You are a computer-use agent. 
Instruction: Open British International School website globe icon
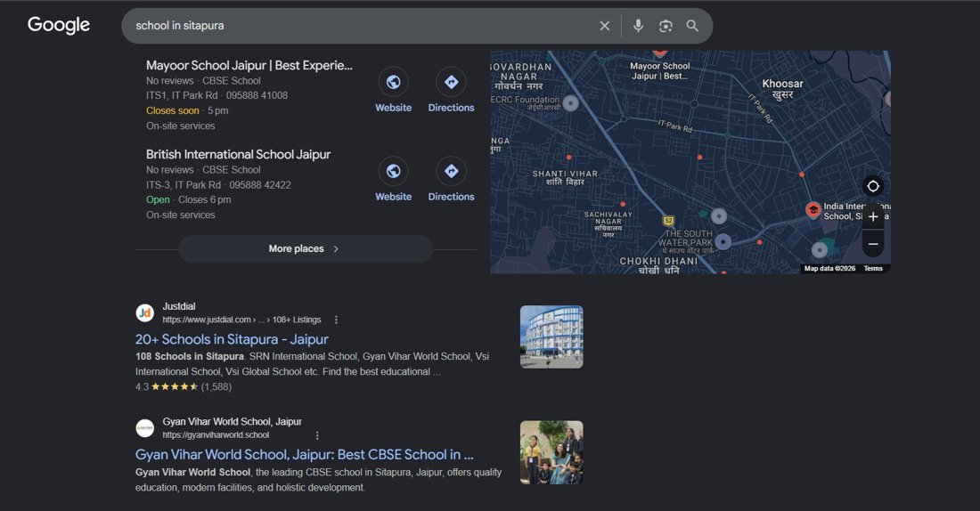pos(393,171)
